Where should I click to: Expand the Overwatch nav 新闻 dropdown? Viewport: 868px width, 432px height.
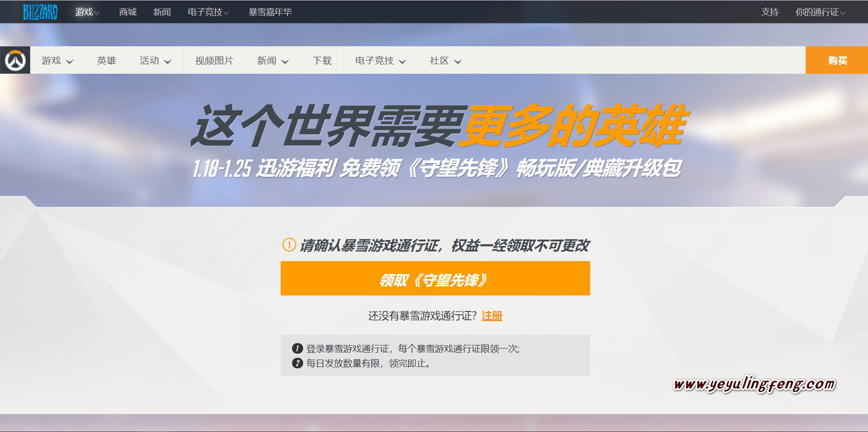coord(273,60)
